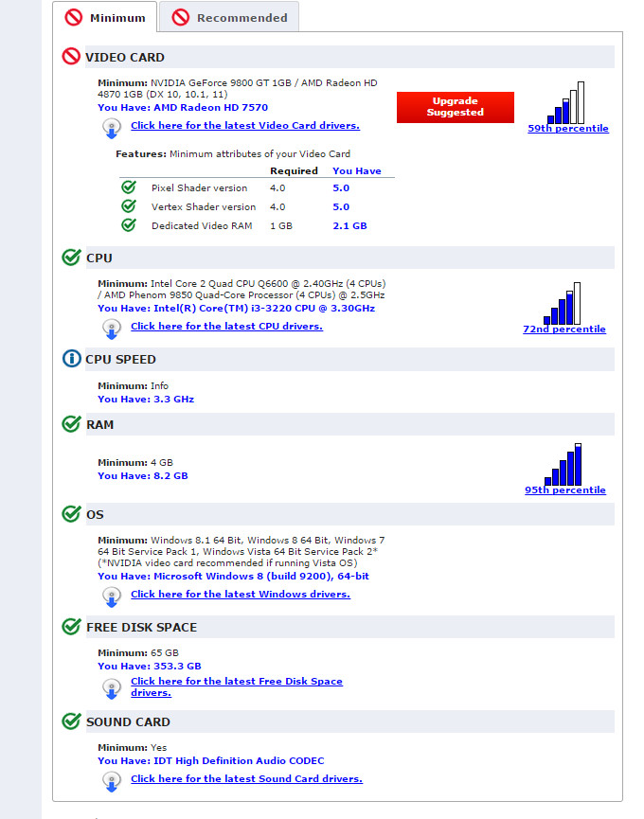Click the CPU driver download icon
644x819 pixels.
point(112,329)
